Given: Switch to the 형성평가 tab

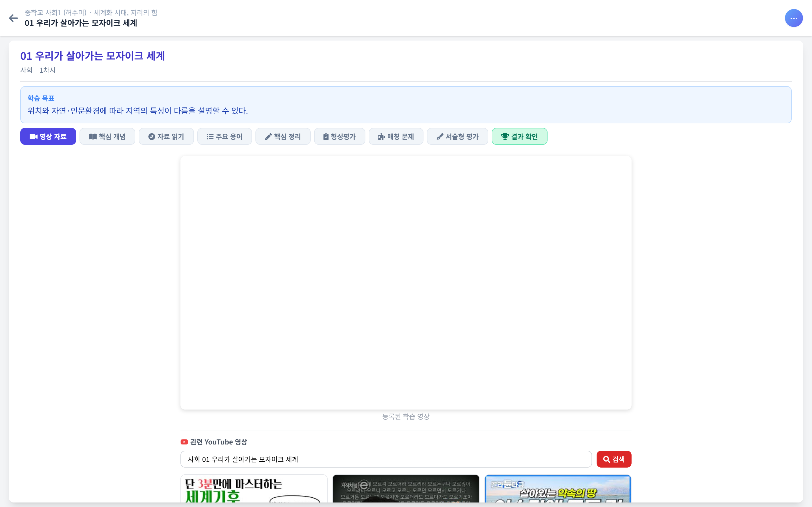Looking at the screenshot, I should [x=339, y=136].
